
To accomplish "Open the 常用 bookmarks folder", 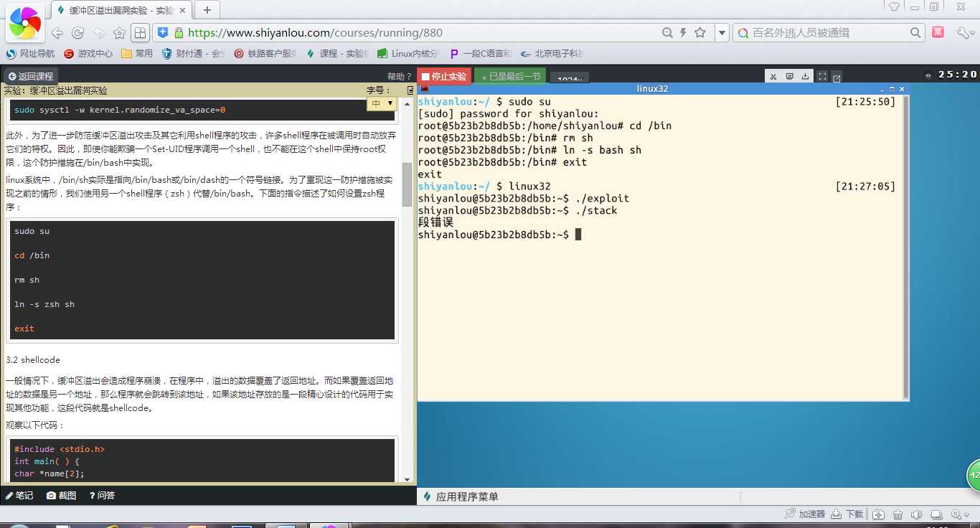I will pyautogui.click(x=137, y=53).
